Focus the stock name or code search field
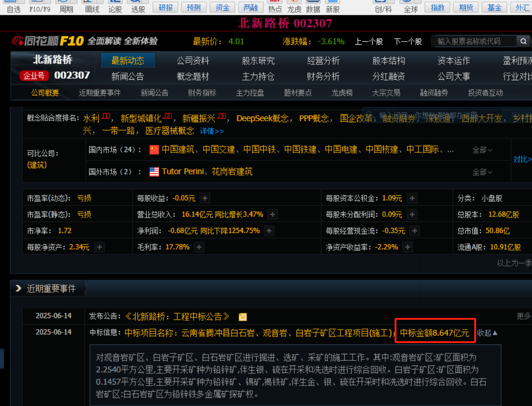Screen dimensions: 532x406 coord(475,41)
